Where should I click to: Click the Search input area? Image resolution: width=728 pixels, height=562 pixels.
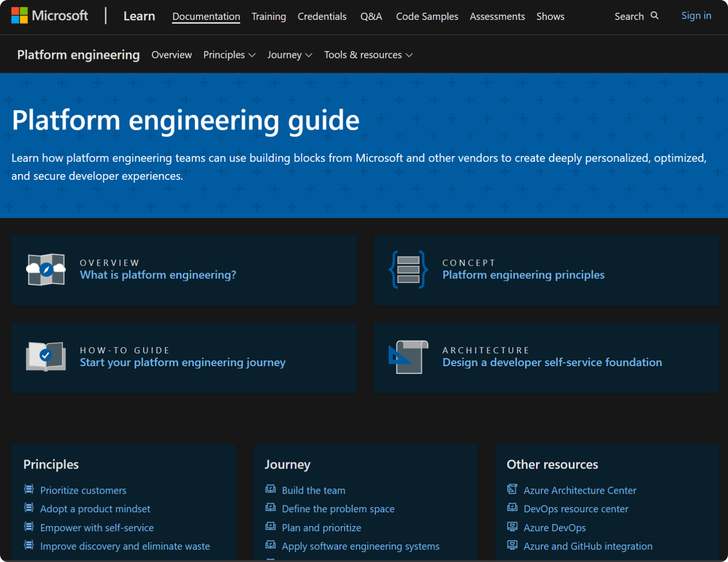click(629, 16)
